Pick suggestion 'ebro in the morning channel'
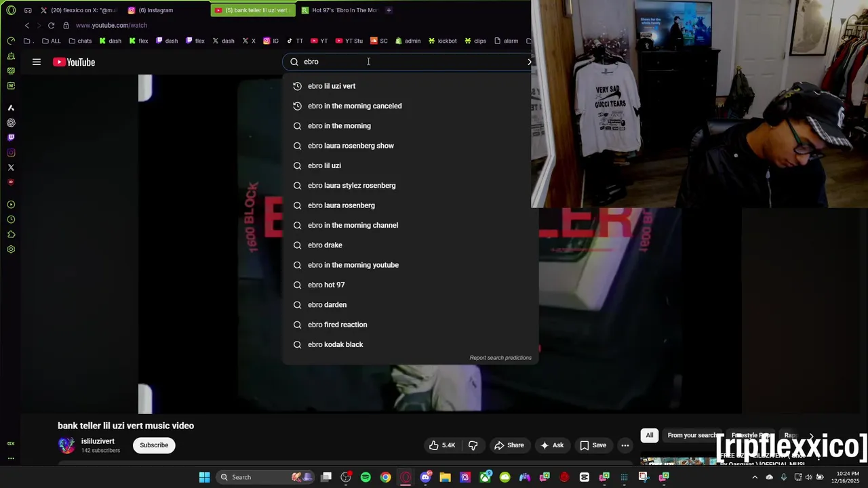 pos(410,225)
